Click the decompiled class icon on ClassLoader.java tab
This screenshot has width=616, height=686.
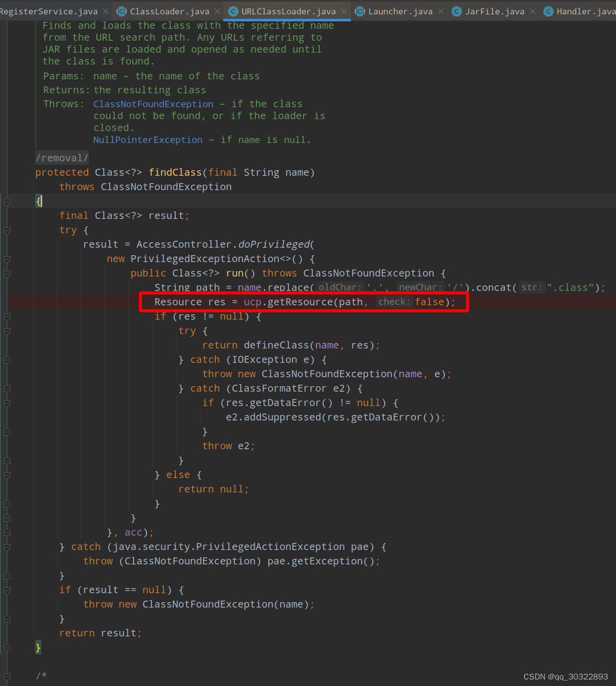pyautogui.click(x=121, y=11)
